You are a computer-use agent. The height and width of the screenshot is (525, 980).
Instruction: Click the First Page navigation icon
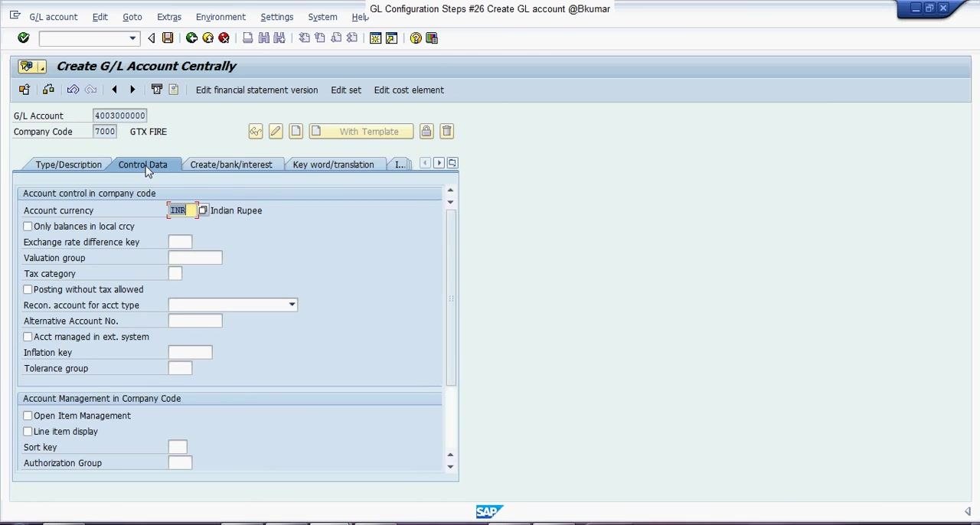pos(304,38)
